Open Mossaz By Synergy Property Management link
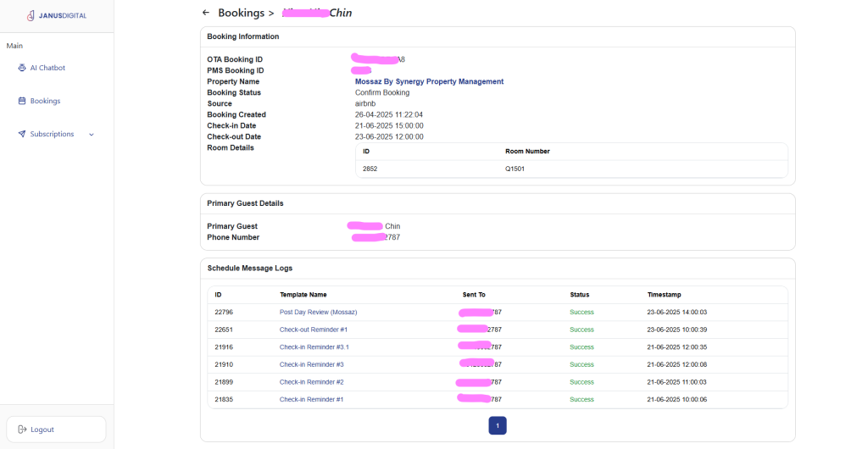The height and width of the screenshot is (449, 868). coord(429,81)
